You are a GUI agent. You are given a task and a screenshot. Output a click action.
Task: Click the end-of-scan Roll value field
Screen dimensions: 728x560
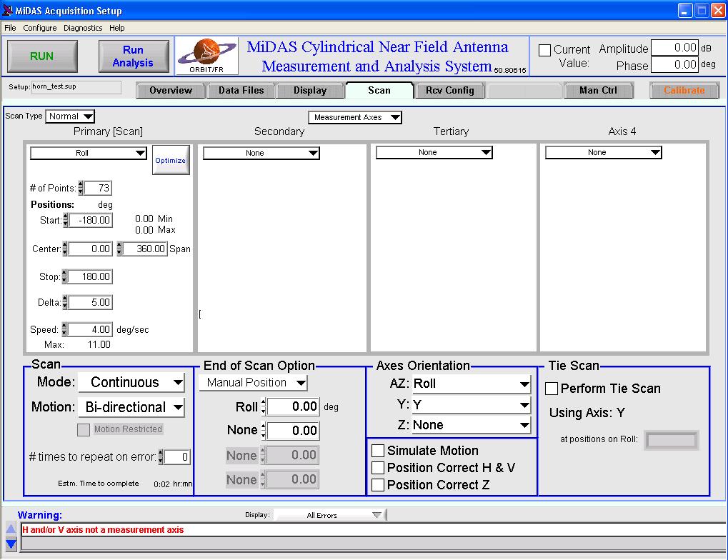pos(294,406)
